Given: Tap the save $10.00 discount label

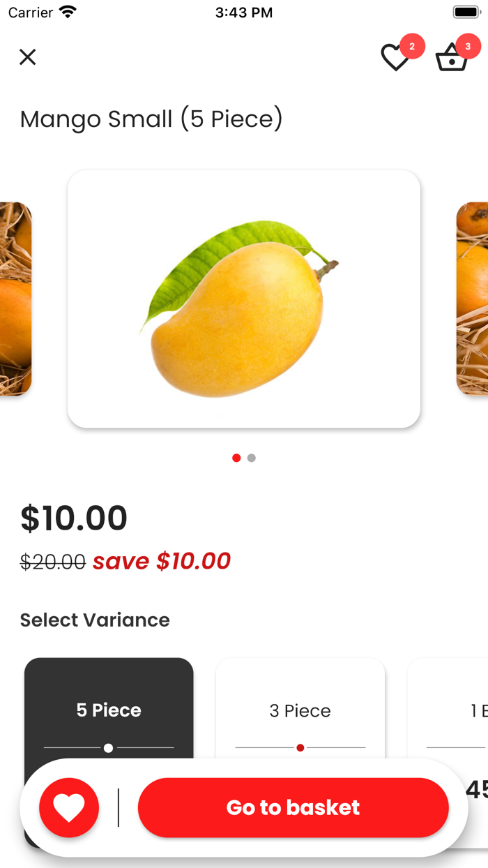Looking at the screenshot, I should [162, 561].
